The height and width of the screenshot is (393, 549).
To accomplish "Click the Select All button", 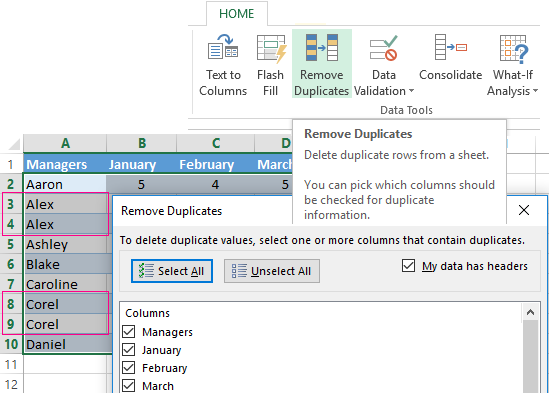I will (172, 271).
